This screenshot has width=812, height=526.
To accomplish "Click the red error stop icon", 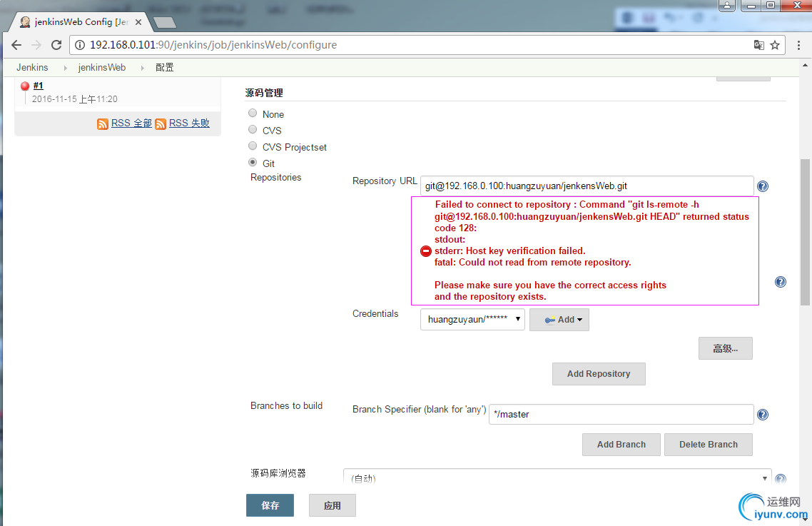I will pos(426,251).
